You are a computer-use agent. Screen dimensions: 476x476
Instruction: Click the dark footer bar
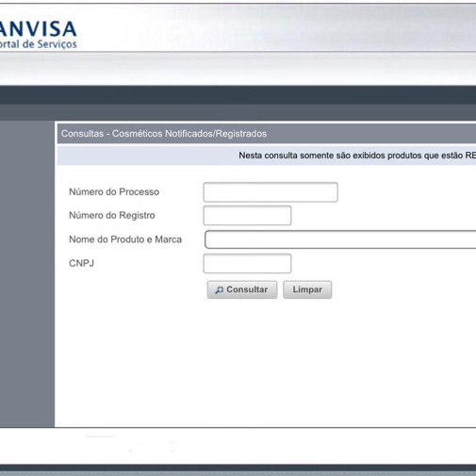point(238,469)
